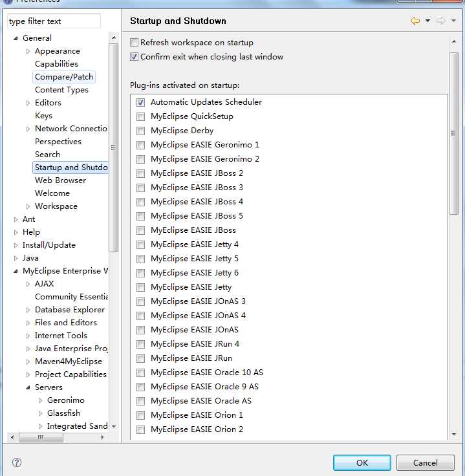
Task: Click the plug-ins pane vertical scrollbar thumb
Action: pyautogui.click(x=453, y=134)
